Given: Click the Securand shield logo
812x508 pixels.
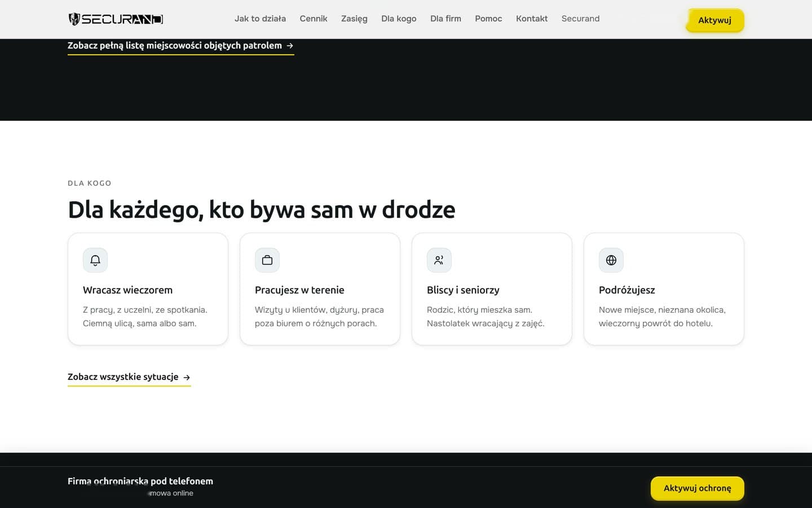Looking at the screenshot, I should click(116, 19).
